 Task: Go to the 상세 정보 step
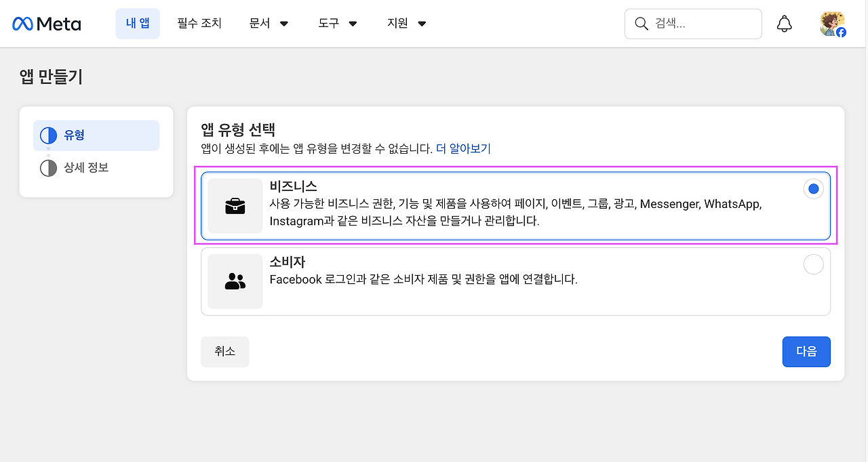tap(96, 168)
